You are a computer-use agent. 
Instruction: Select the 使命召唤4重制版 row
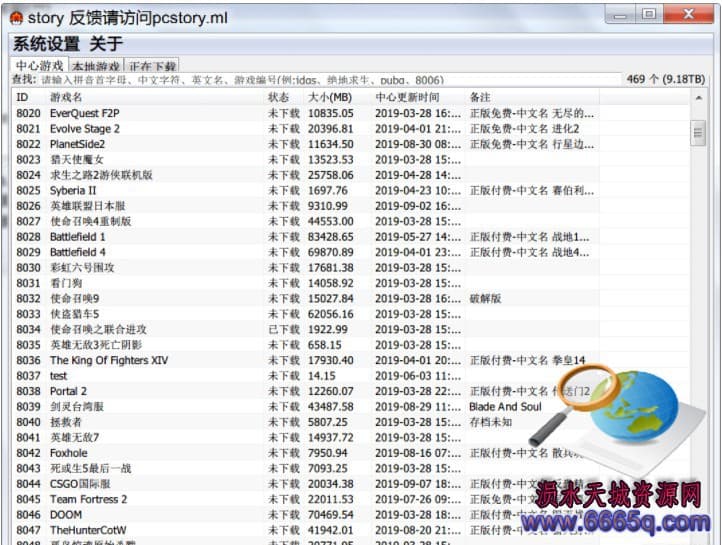click(352, 221)
